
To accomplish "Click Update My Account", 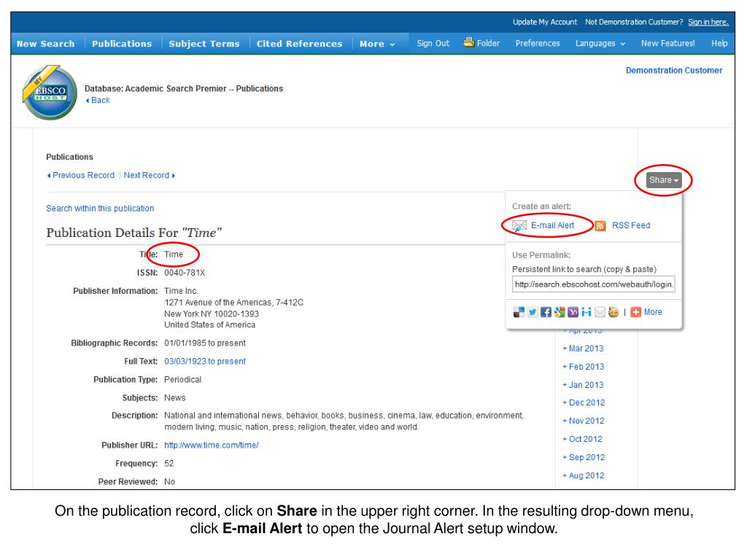I will [x=544, y=22].
